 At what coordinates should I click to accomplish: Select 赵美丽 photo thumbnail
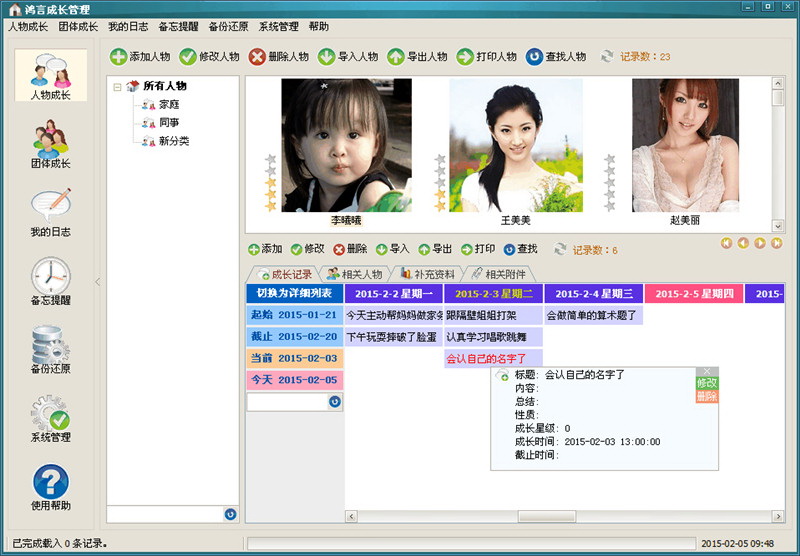coord(685,145)
